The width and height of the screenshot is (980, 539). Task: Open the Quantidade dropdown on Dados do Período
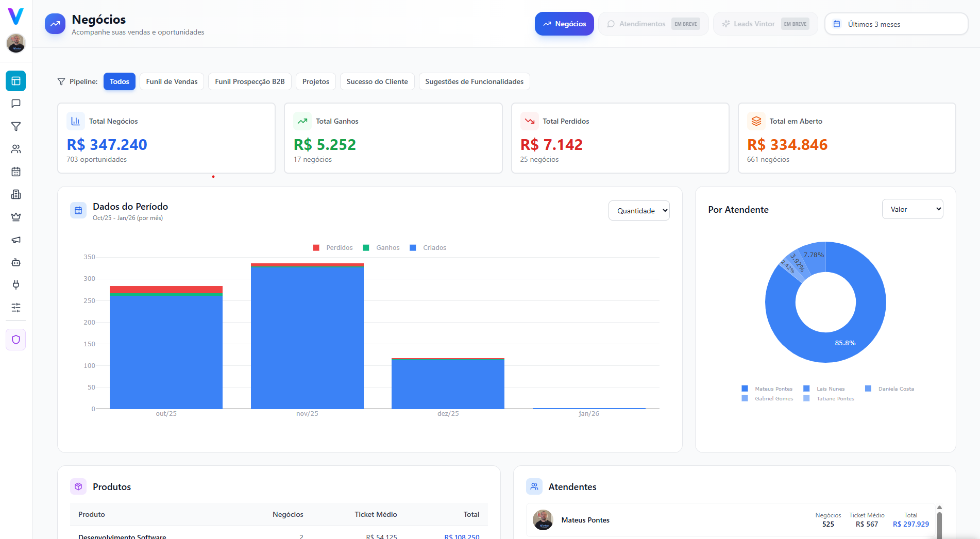[x=639, y=210]
